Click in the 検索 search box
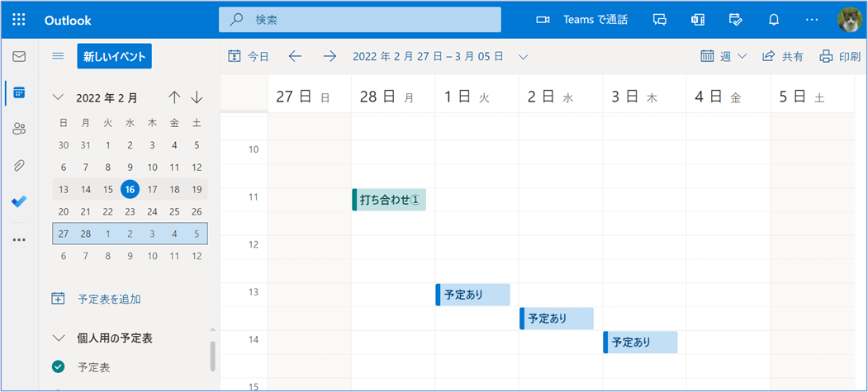Screen dimensions: 868x392 (360, 20)
